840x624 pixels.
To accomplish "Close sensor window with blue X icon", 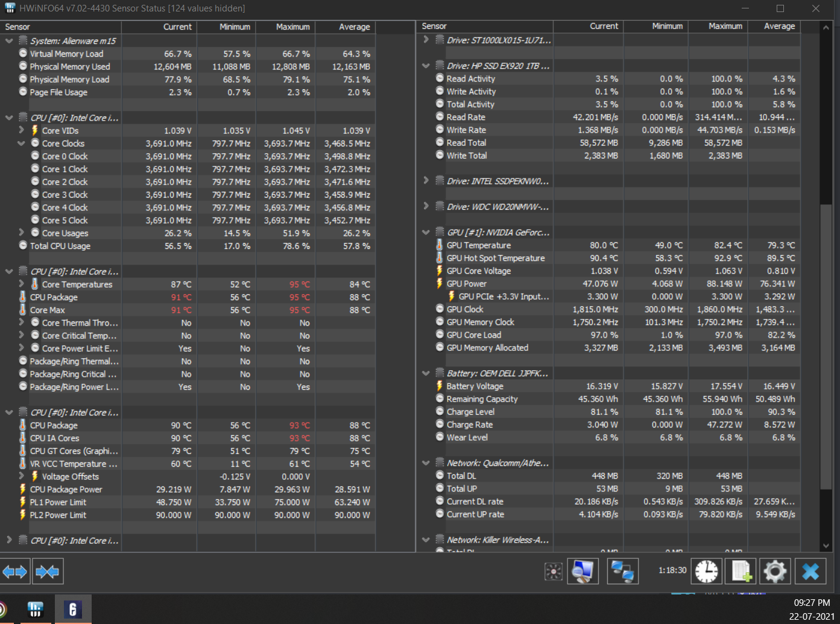I will 810,571.
